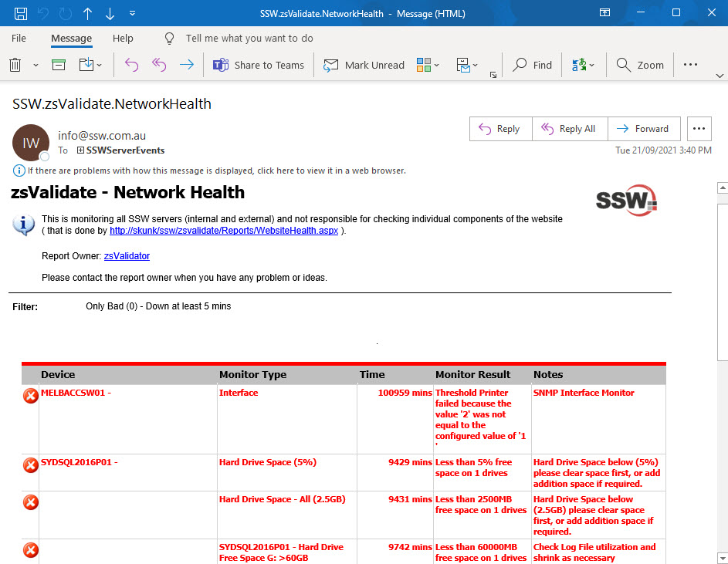Screen dimensions: 728x564
Task: Click the Delete trash can icon
Action: pos(15,66)
